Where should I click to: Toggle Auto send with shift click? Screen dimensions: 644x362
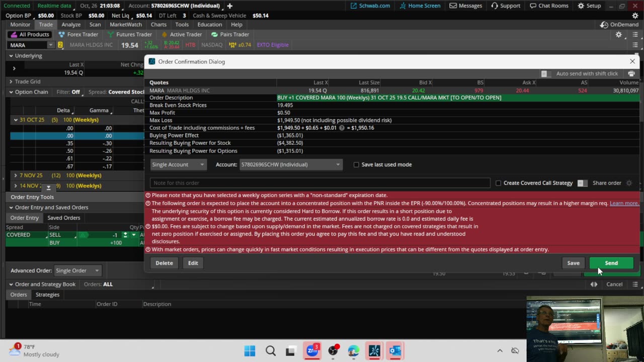click(x=546, y=73)
